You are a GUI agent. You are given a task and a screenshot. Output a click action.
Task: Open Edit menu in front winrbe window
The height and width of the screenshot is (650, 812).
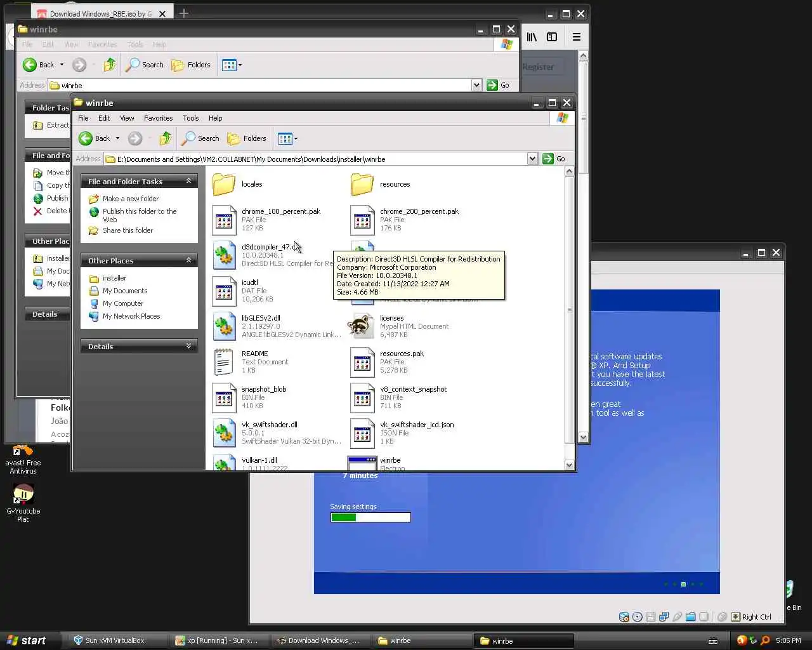click(104, 118)
